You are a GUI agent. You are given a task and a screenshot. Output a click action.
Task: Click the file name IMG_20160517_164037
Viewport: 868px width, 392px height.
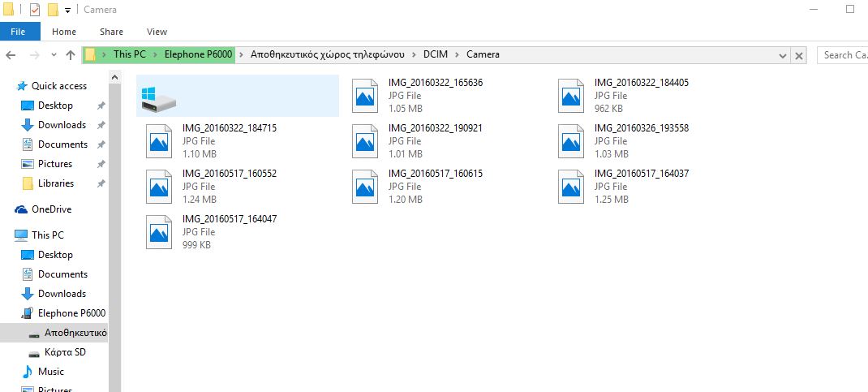(x=642, y=174)
